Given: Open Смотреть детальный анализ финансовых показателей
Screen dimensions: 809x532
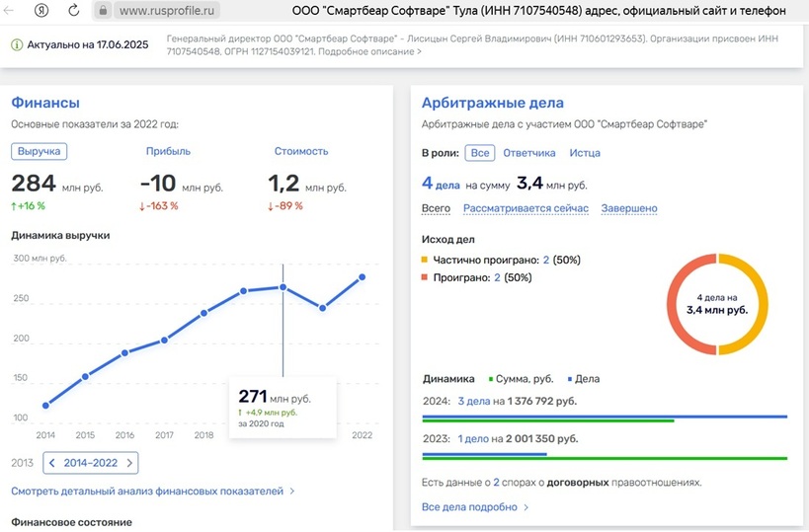Looking at the screenshot, I should [153, 492].
